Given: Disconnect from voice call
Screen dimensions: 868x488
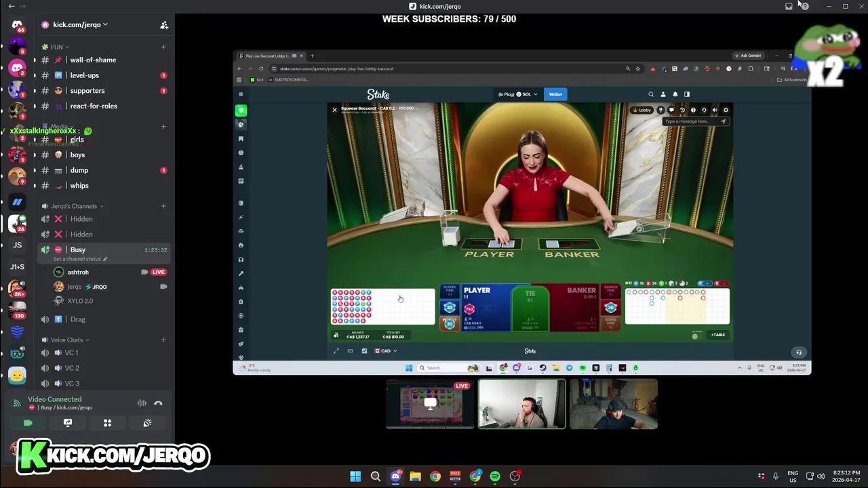Looking at the screenshot, I should [158, 403].
